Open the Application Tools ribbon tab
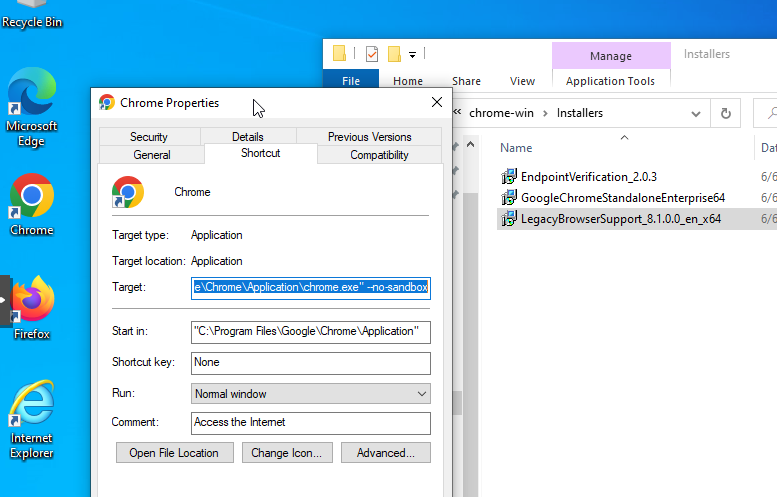777x497 pixels. [610, 81]
